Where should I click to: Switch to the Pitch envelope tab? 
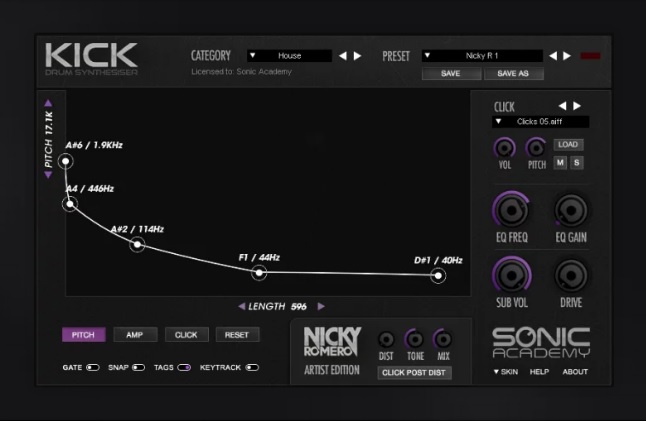point(84,335)
